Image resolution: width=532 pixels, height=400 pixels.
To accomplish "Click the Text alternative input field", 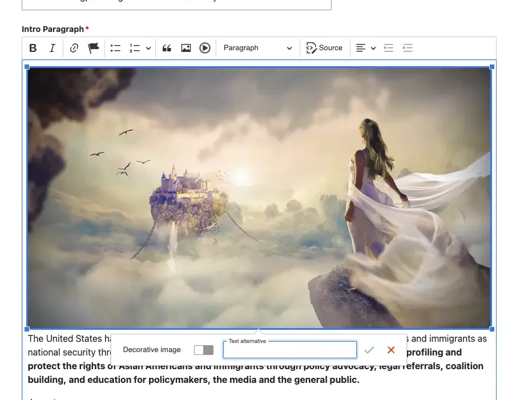I will point(289,350).
